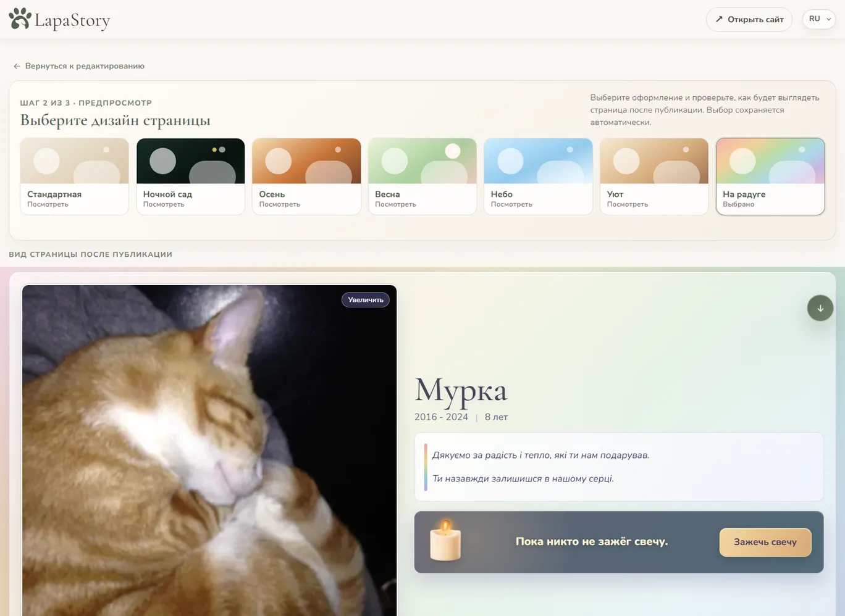
Task: Go back via Вернуться к редактированию link
Action: coord(79,66)
